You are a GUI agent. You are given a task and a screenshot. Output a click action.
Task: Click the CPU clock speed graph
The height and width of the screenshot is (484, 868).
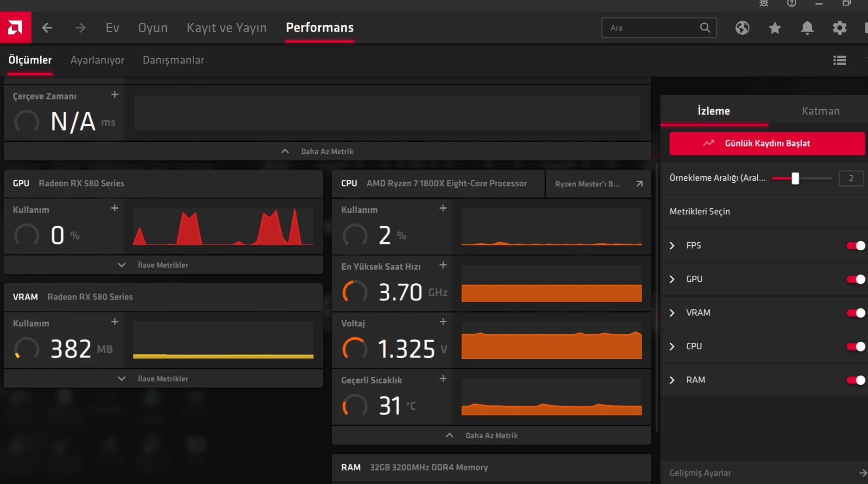pyautogui.click(x=552, y=283)
